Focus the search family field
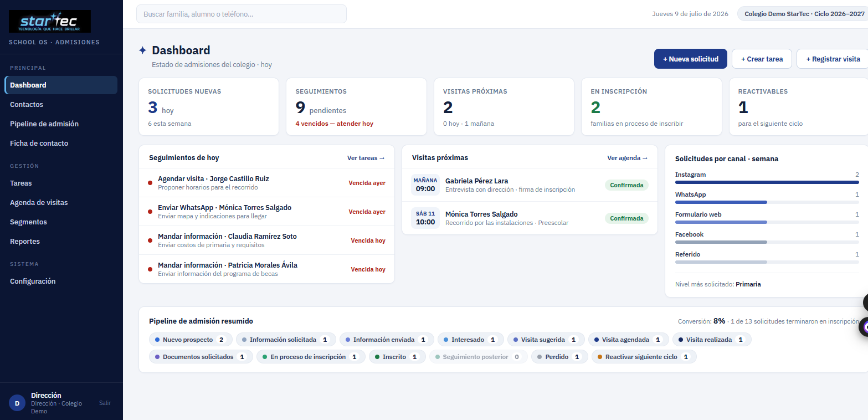This screenshot has height=420, width=868. click(x=242, y=14)
